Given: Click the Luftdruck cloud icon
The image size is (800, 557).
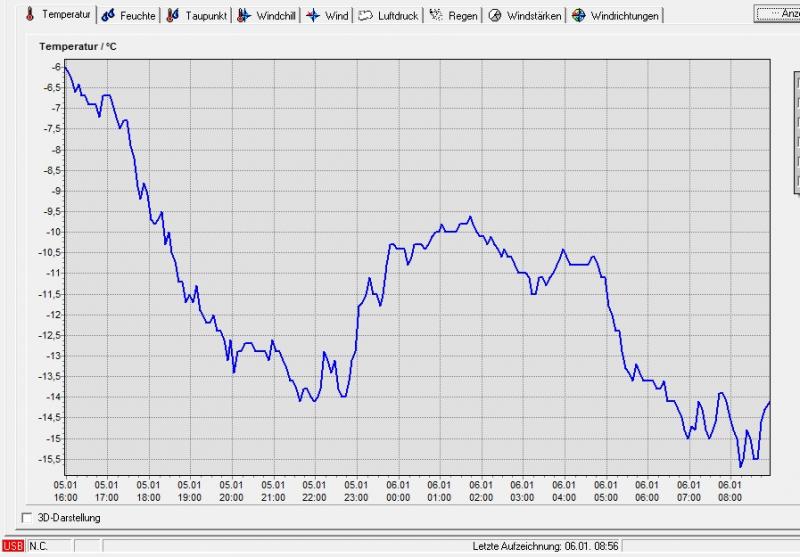Looking at the screenshot, I should (x=366, y=16).
